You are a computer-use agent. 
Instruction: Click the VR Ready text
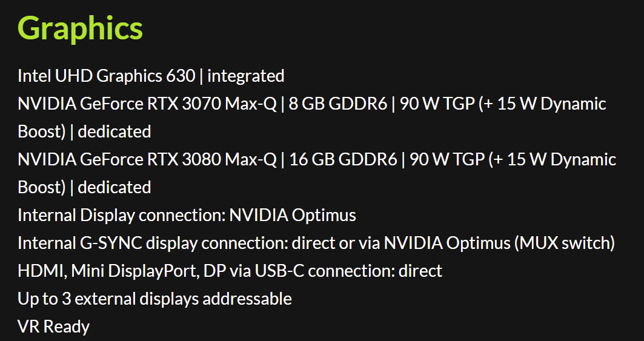[54, 326]
